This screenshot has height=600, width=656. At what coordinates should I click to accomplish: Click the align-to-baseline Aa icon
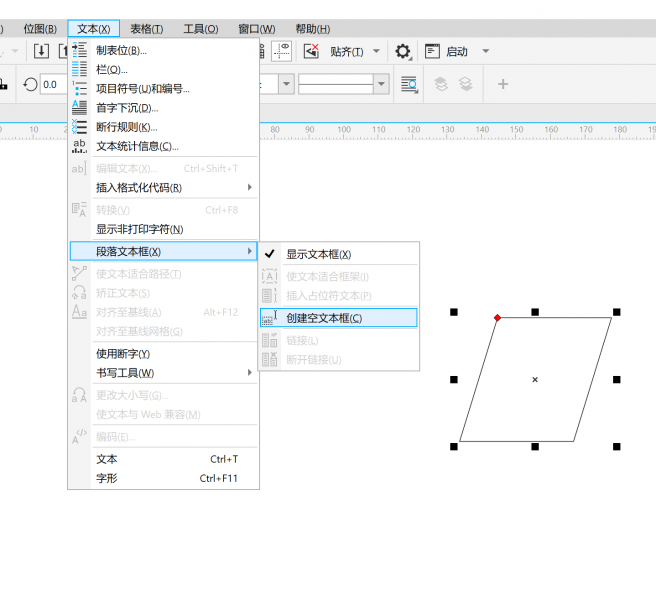pyautogui.click(x=79, y=312)
